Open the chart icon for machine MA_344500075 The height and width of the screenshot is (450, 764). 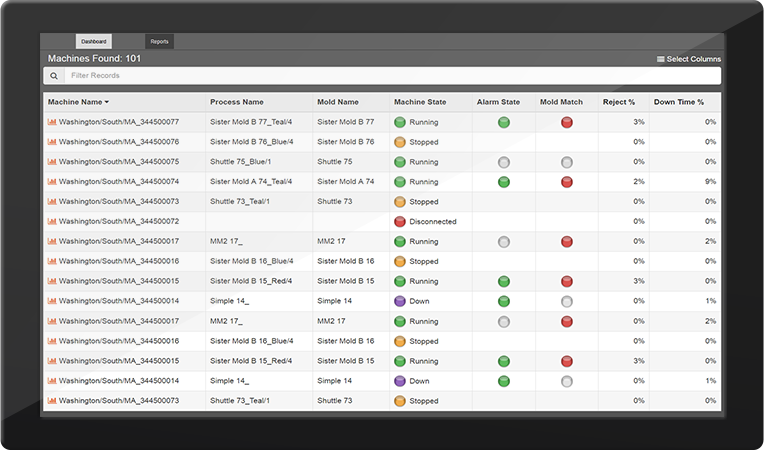(52, 162)
